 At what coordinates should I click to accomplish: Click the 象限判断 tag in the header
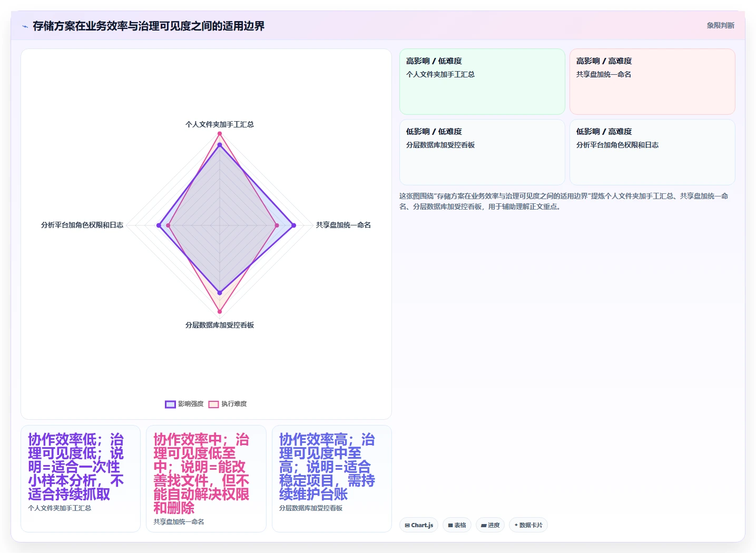click(x=720, y=25)
